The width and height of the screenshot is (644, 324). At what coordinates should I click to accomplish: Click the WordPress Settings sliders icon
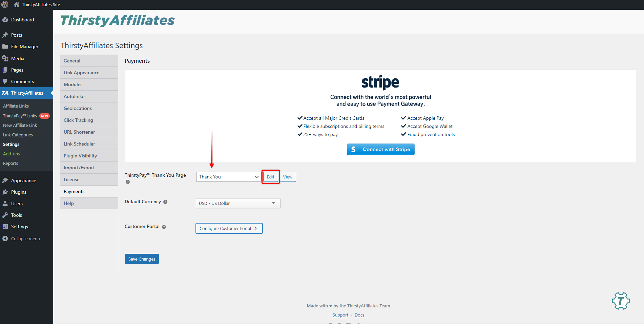click(x=5, y=227)
